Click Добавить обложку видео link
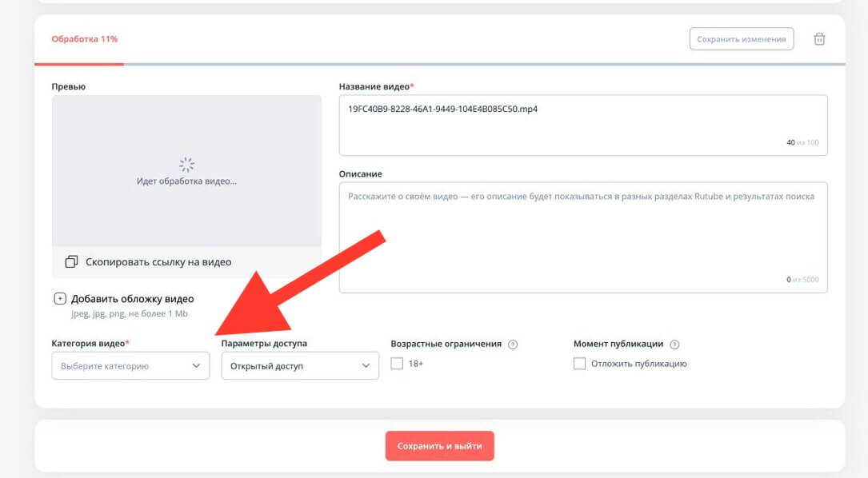Viewport: 868px width, 478px height. (x=132, y=299)
